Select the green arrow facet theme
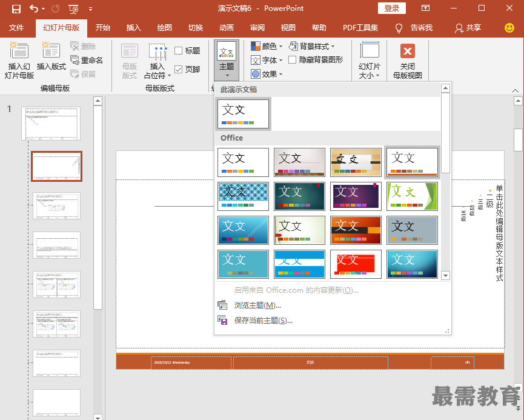The width and height of the screenshot is (524, 420). point(412,196)
